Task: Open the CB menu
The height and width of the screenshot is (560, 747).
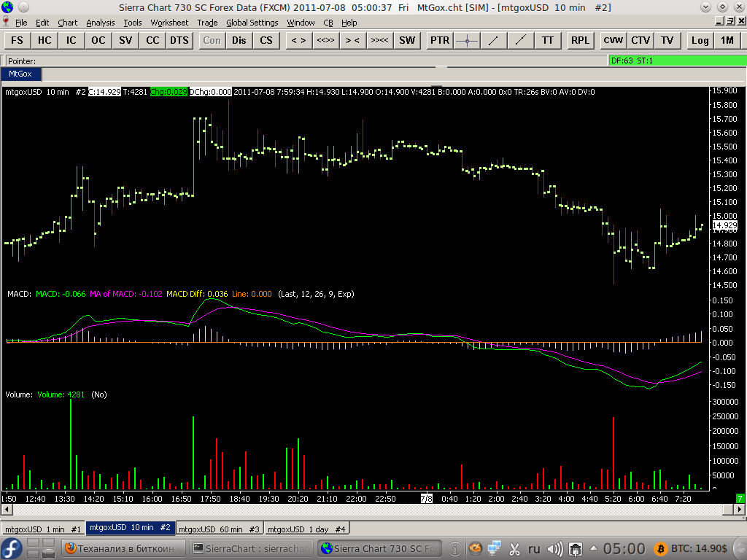Action: [x=328, y=23]
